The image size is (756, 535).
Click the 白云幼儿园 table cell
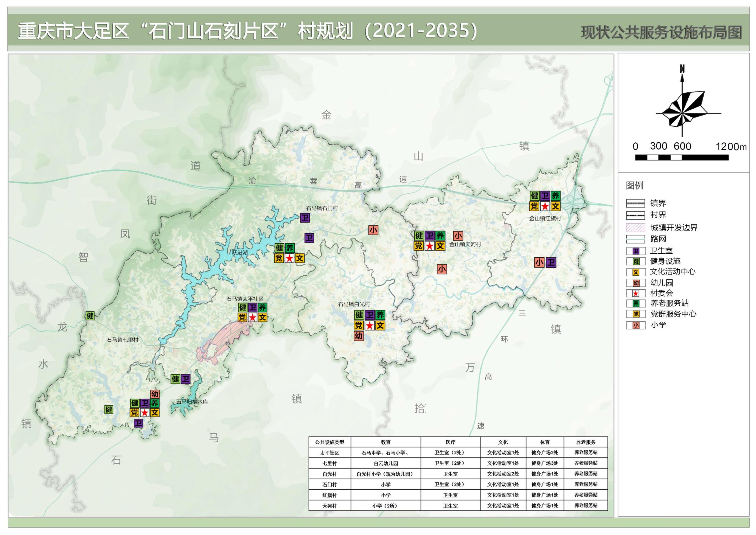pyautogui.click(x=386, y=463)
